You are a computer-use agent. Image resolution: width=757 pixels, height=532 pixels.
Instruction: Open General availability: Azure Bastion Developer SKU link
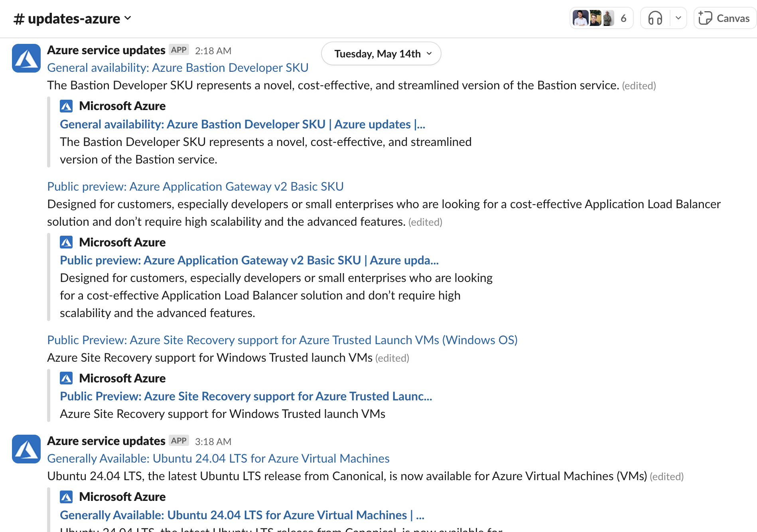coord(178,68)
